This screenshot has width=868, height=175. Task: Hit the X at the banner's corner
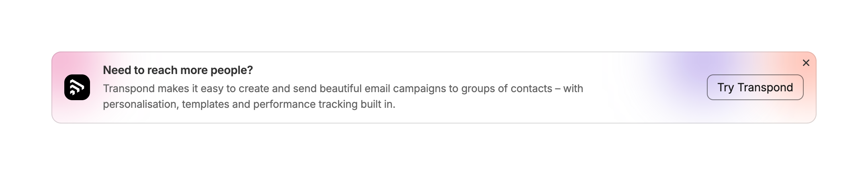[806, 63]
